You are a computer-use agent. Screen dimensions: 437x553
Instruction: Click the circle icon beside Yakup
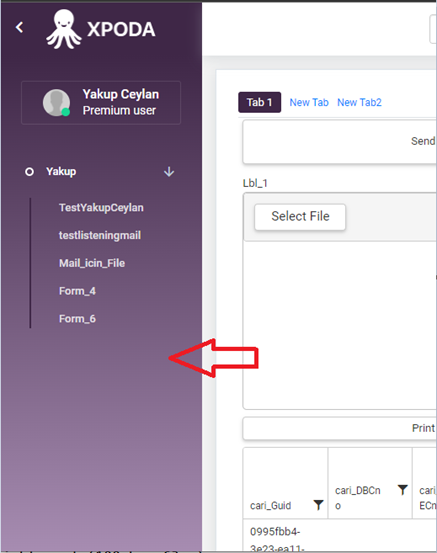pos(29,172)
